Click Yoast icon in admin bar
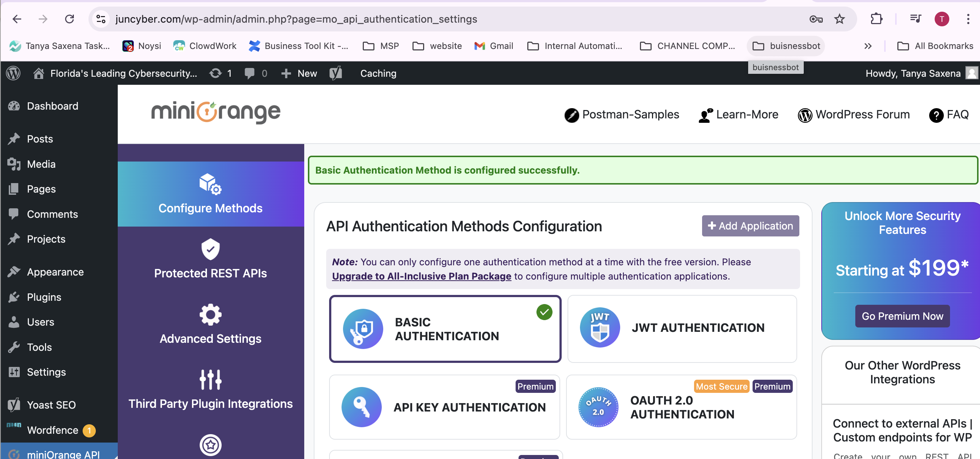The height and width of the screenshot is (459, 980). (336, 73)
